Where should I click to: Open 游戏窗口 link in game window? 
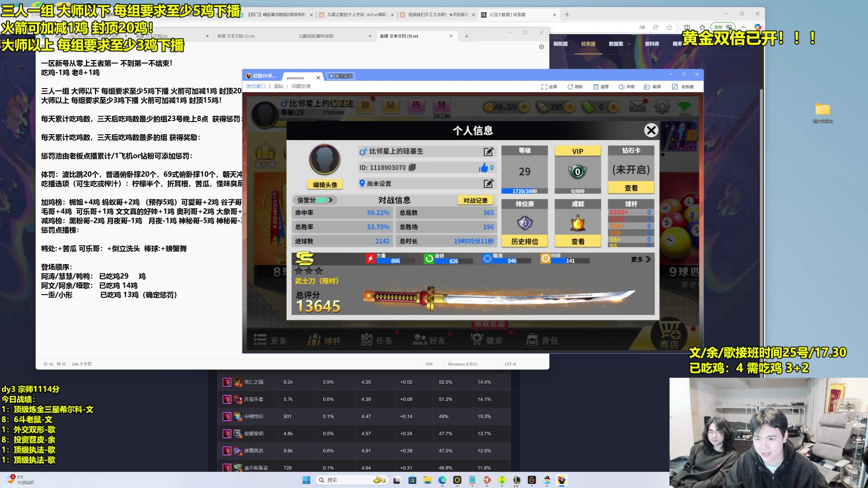click(x=256, y=86)
